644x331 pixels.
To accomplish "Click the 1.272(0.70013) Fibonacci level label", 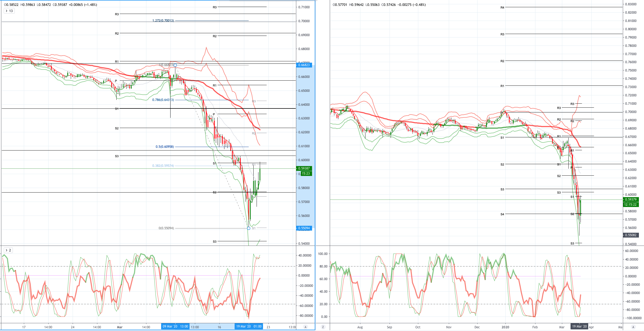I will point(163,21).
